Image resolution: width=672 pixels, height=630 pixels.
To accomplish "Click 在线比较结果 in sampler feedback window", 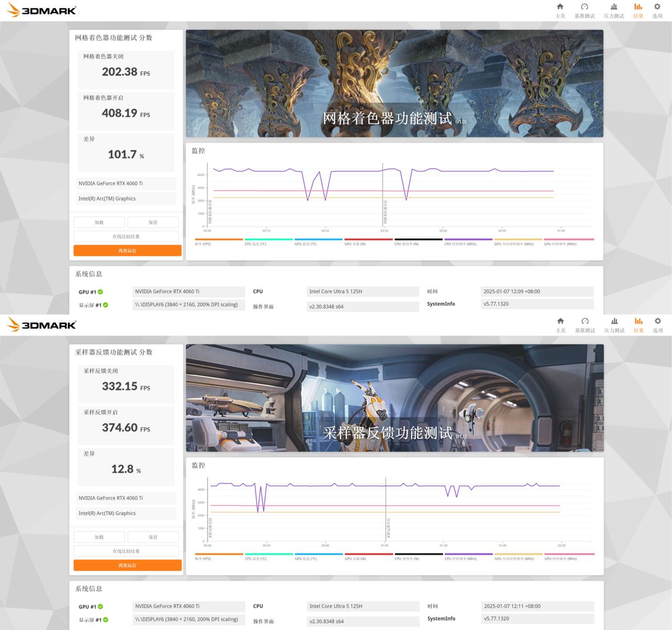I will click(126, 551).
